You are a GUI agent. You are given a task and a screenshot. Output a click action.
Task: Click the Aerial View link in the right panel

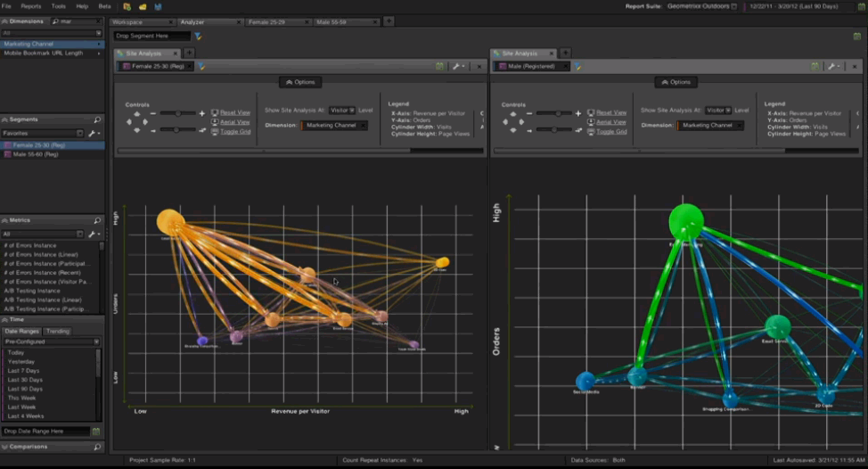tap(611, 122)
